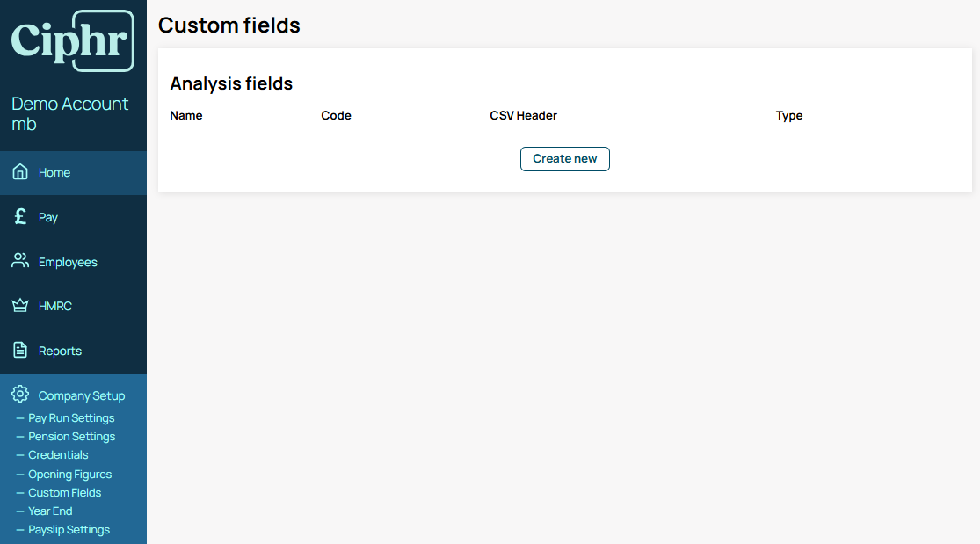Viewport: 980px width, 544px height.
Task: Click the Home house icon
Action: pyautogui.click(x=20, y=172)
